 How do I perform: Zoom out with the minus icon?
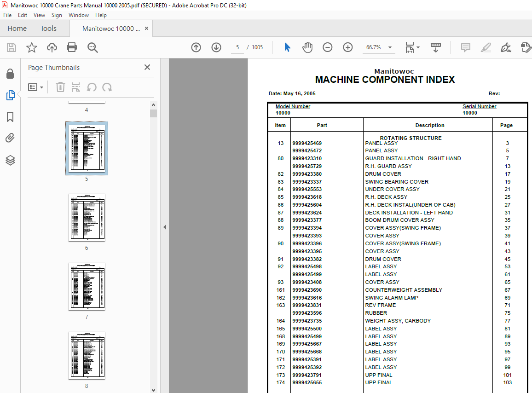[327, 47]
